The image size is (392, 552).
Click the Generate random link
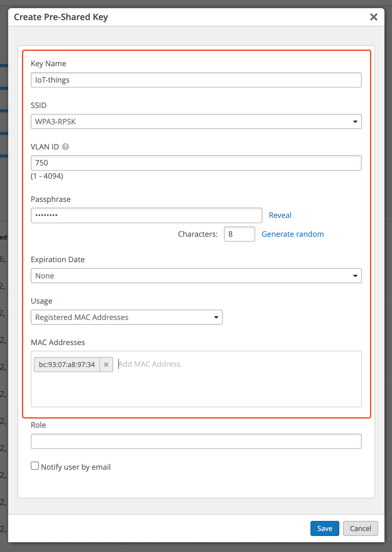(x=292, y=234)
